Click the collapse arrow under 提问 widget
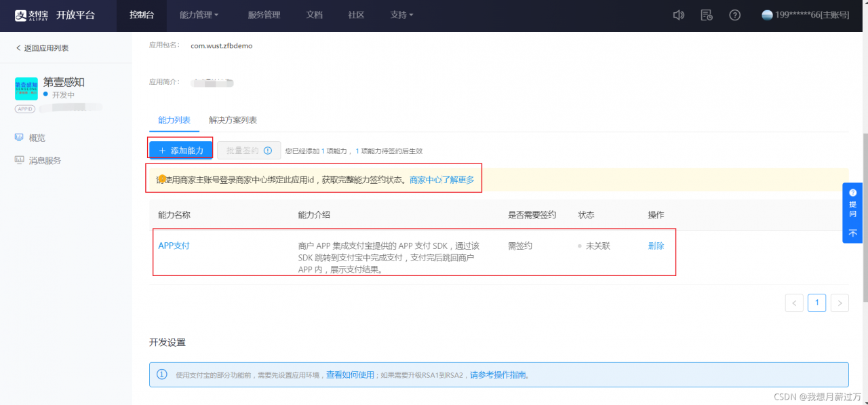This screenshot has width=868, height=405. [x=853, y=233]
